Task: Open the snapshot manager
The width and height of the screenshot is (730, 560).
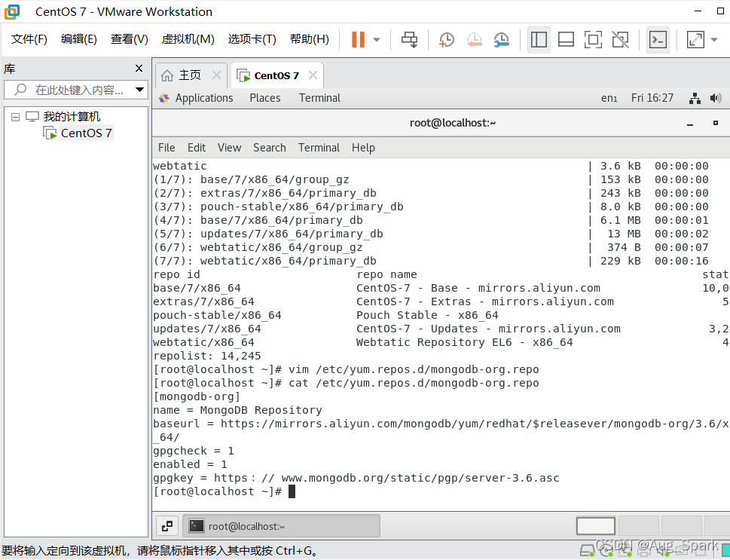Action: 502,40
